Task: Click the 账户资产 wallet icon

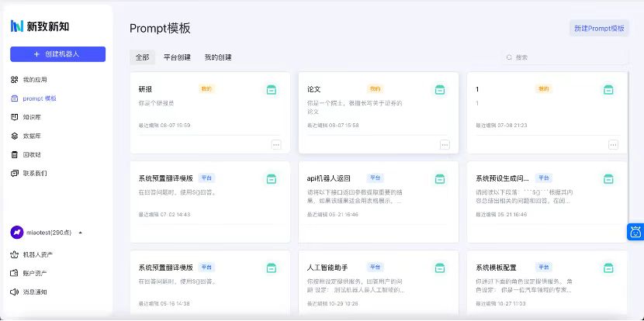Action: click(15, 274)
